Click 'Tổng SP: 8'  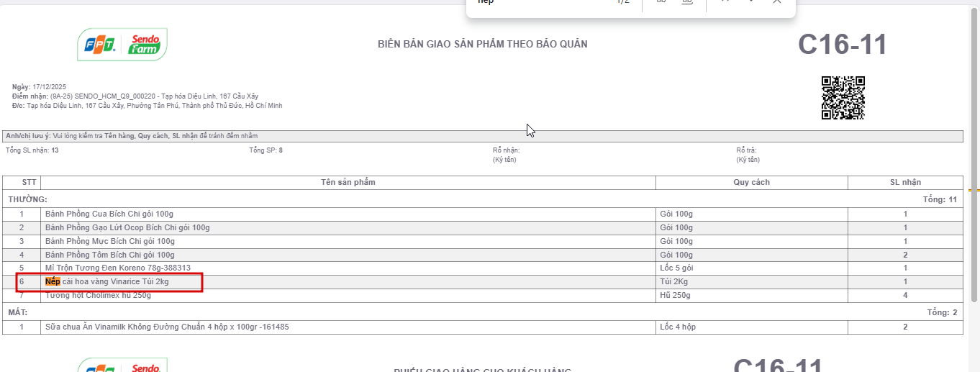(x=266, y=150)
